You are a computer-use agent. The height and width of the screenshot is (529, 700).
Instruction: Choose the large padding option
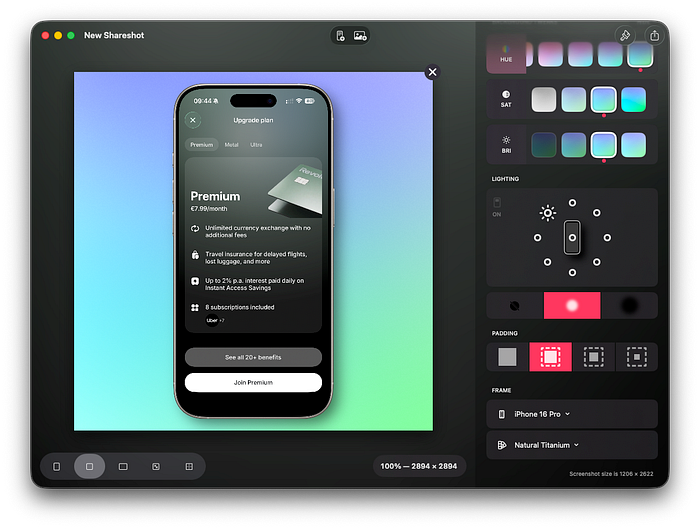point(637,357)
